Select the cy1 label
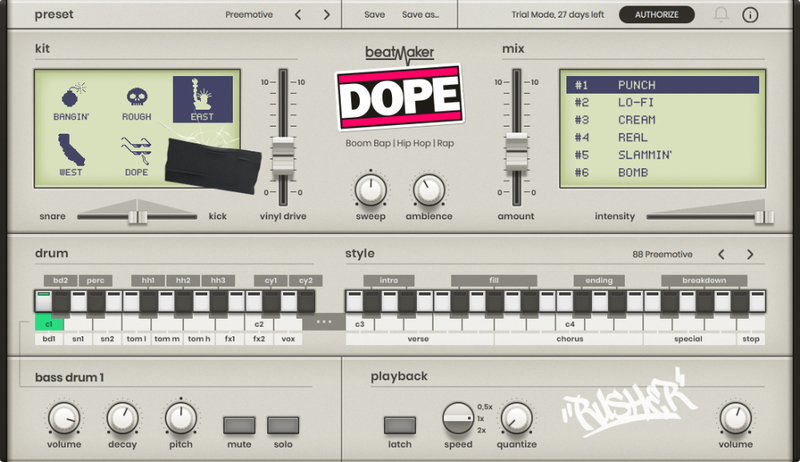800x462 pixels. (271, 280)
